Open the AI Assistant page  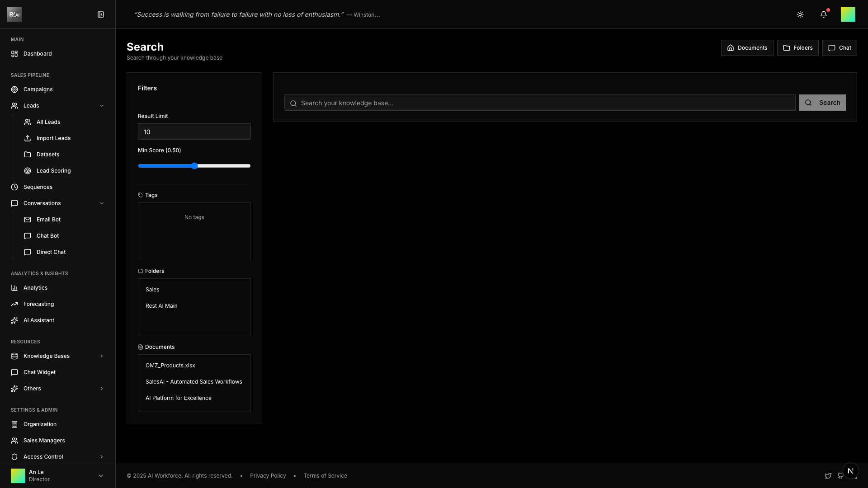[38, 320]
